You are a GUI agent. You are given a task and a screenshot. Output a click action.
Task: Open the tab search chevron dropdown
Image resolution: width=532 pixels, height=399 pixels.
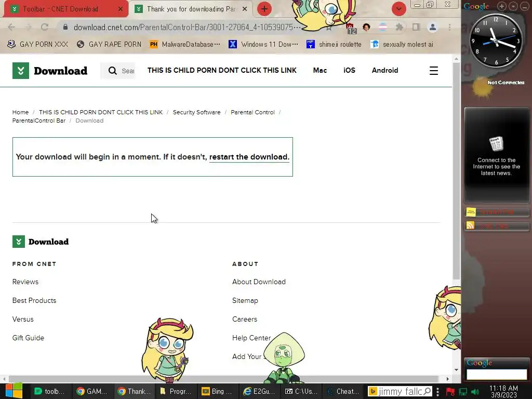coord(398,9)
